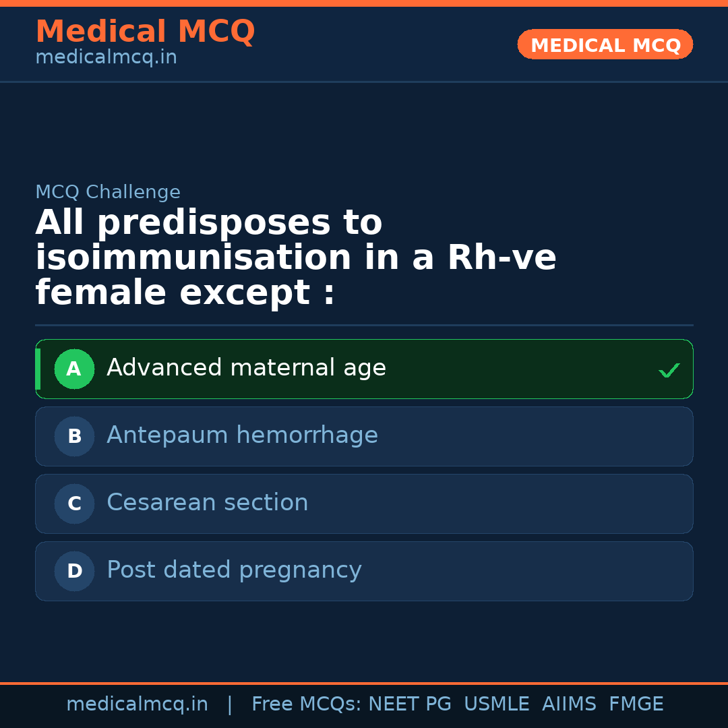Click the "MCQ Challenge" label

pyautogui.click(x=108, y=192)
